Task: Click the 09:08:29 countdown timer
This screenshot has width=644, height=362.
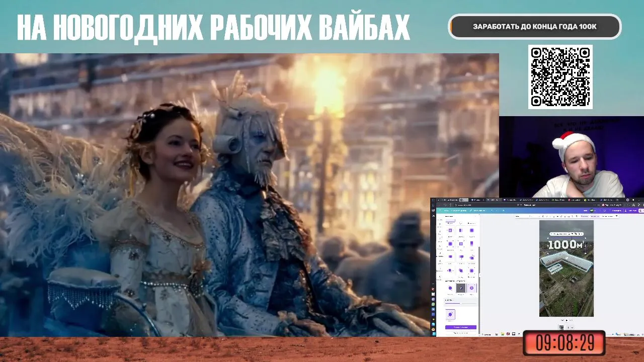Action: (x=564, y=343)
